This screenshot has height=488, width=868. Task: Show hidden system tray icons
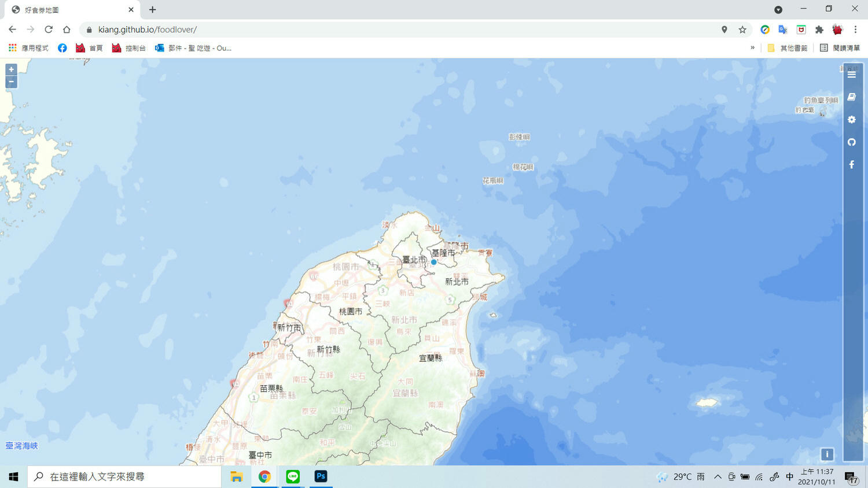(718, 477)
